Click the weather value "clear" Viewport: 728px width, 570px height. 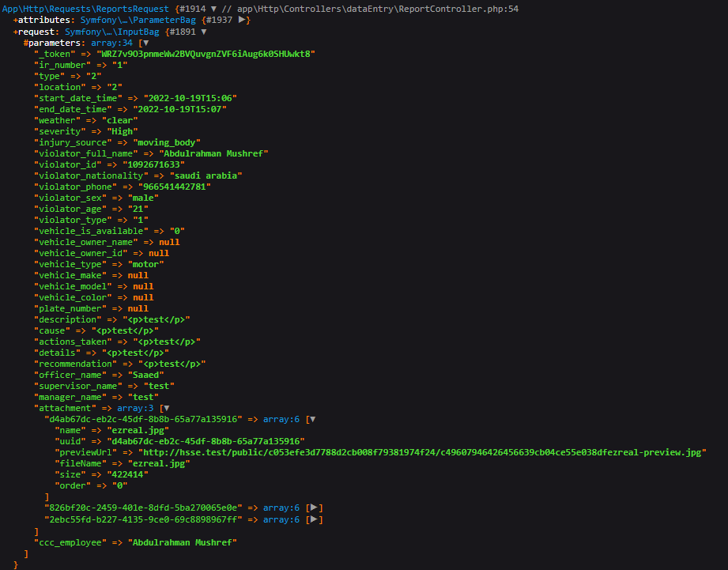(120, 120)
